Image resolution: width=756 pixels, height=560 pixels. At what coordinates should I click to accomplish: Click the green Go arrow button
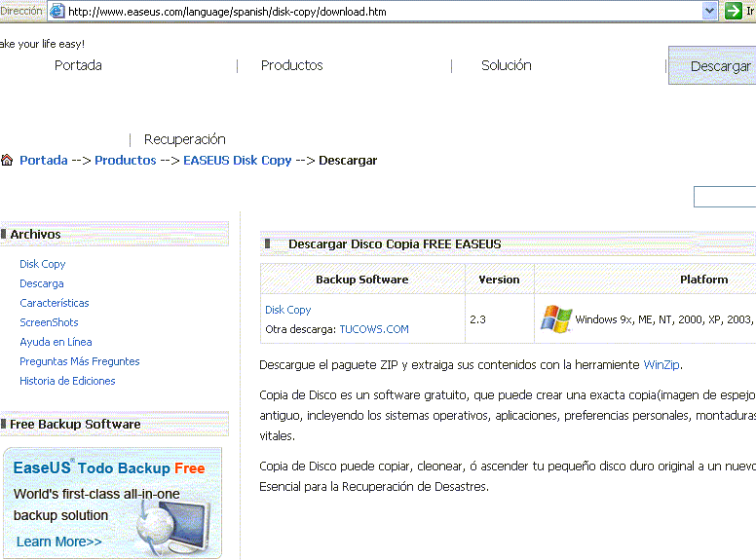[733, 11]
